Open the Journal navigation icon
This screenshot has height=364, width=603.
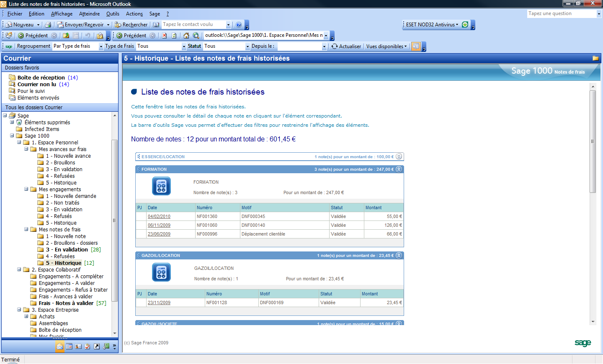tap(106, 346)
